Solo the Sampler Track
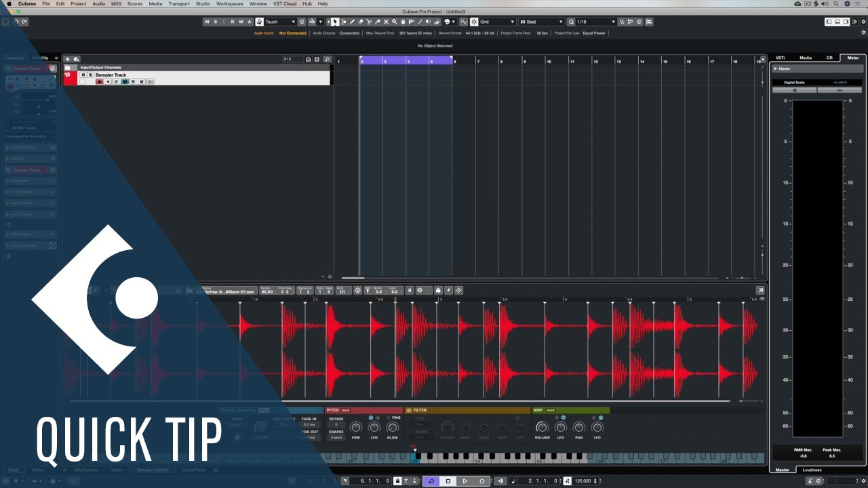The image size is (868, 488). coord(90,75)
